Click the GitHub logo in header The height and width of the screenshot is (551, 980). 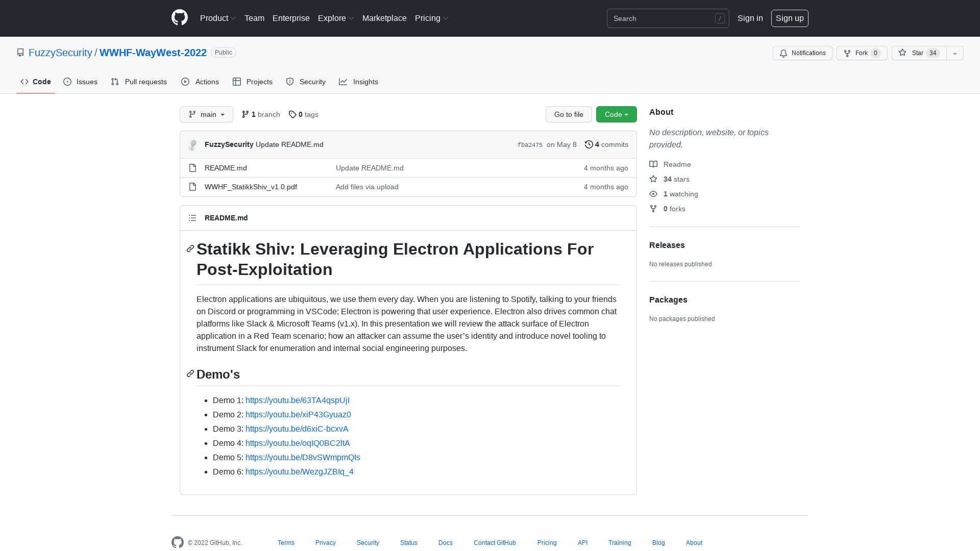[x=180, y=18]
